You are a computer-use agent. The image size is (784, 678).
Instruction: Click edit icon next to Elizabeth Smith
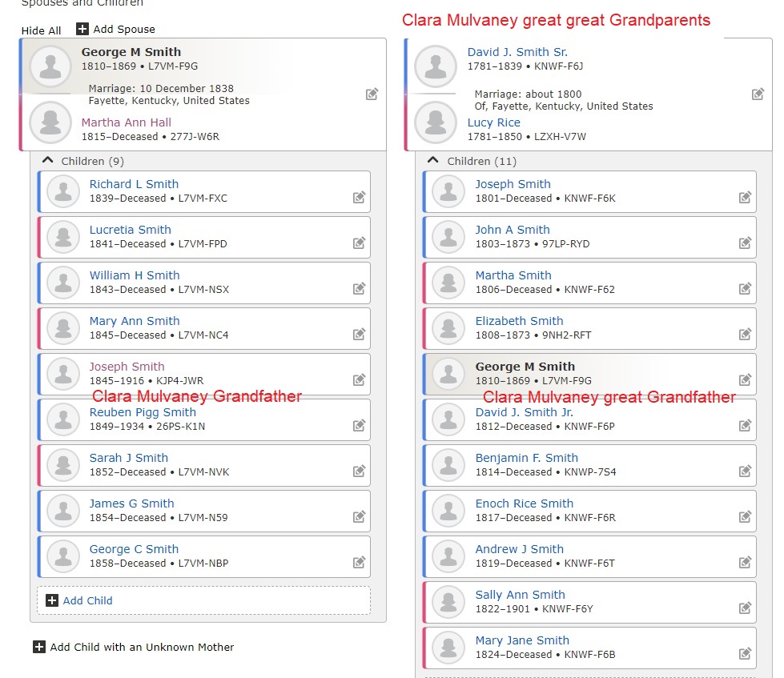tap(745, 334)
